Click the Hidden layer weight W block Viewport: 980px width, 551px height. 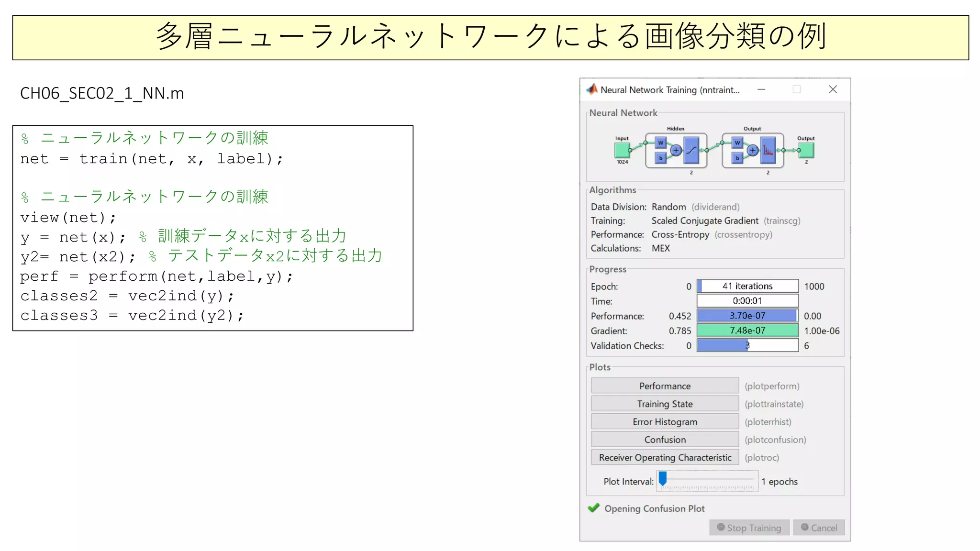click(661, 143)
